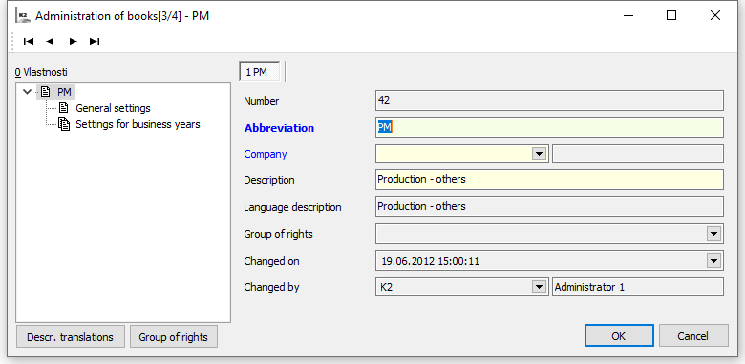This screenshot has height=364, width=745.
Task: Open the Changed by dropdown arrow
Action: click(x=538, y=287)
